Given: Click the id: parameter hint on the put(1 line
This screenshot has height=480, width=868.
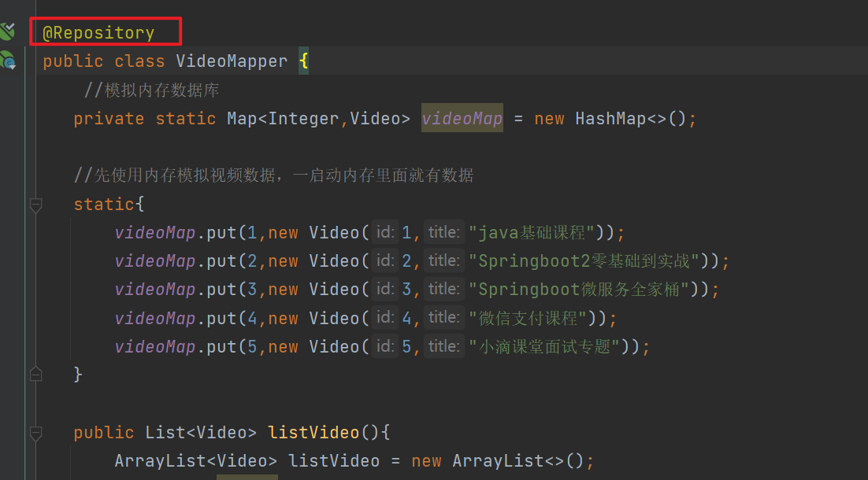Looking at the screenshot, I should coord(385,232).
